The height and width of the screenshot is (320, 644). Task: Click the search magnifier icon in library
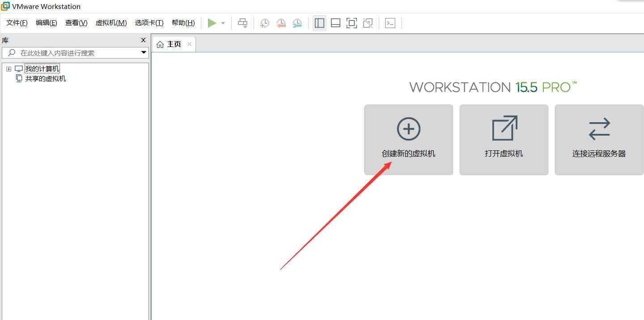[x=12, y=53]
